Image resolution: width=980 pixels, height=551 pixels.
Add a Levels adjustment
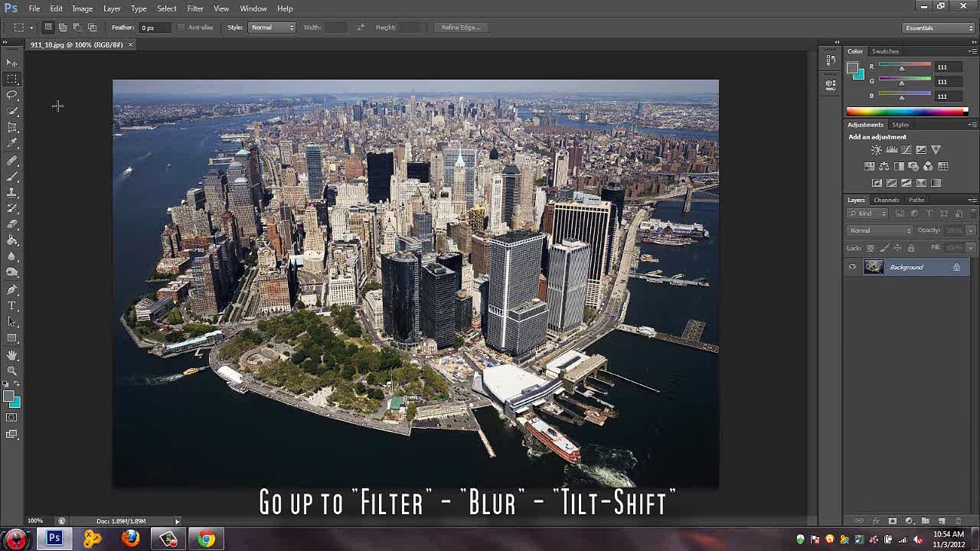click(891, 150)
